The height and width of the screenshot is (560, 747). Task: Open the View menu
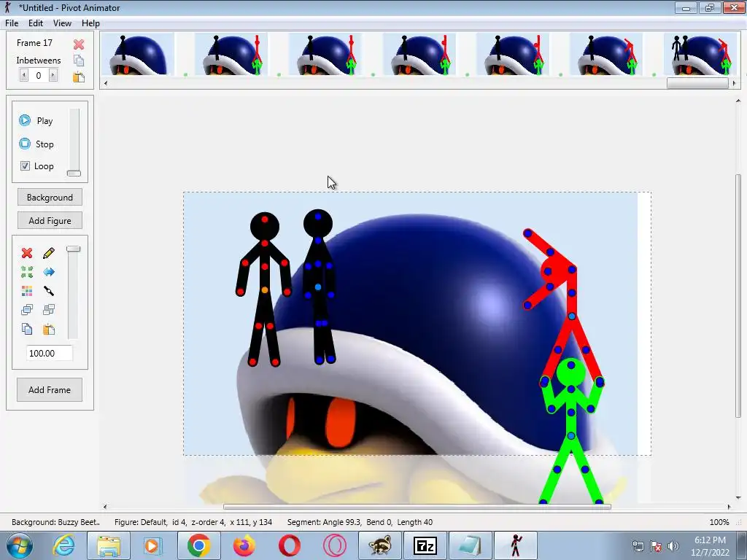tap(62, 23)
